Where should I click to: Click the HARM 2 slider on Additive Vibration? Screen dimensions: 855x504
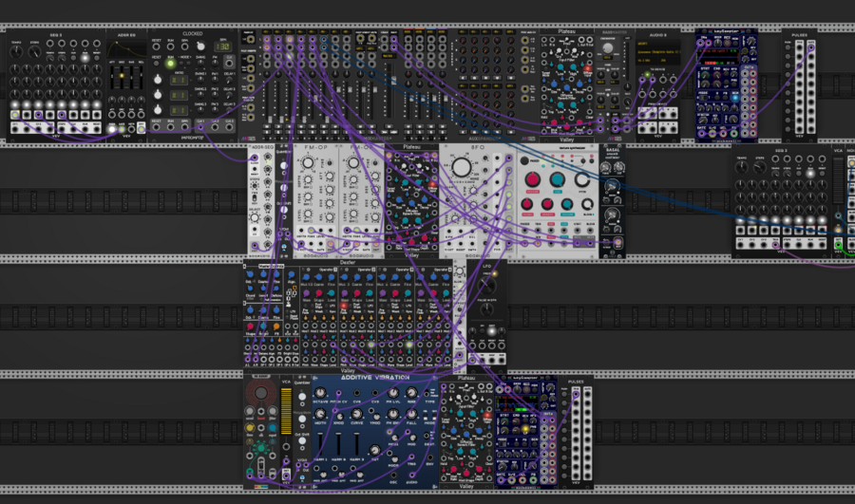pos(338,444)
